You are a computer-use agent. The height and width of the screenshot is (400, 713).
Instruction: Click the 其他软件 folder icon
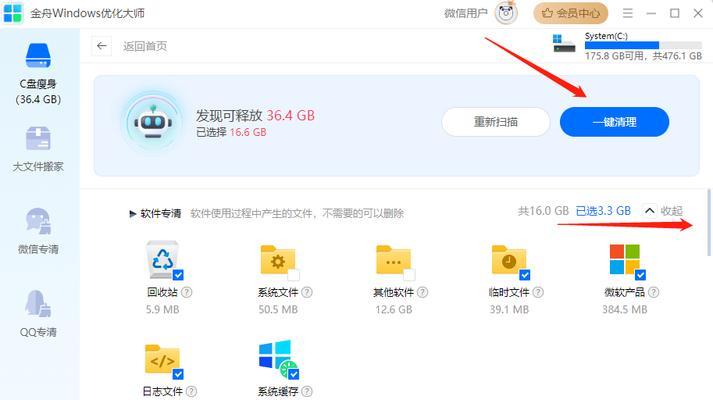[393, 260]
